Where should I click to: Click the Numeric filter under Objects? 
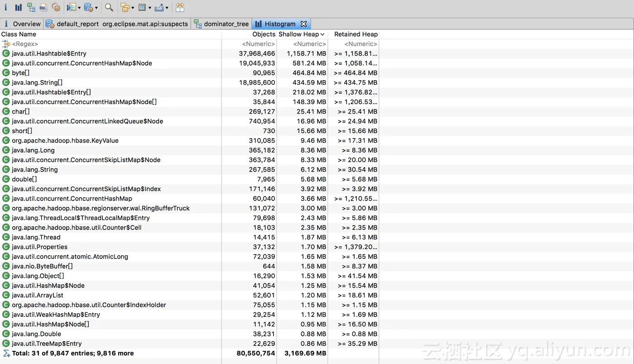(259, 44)
